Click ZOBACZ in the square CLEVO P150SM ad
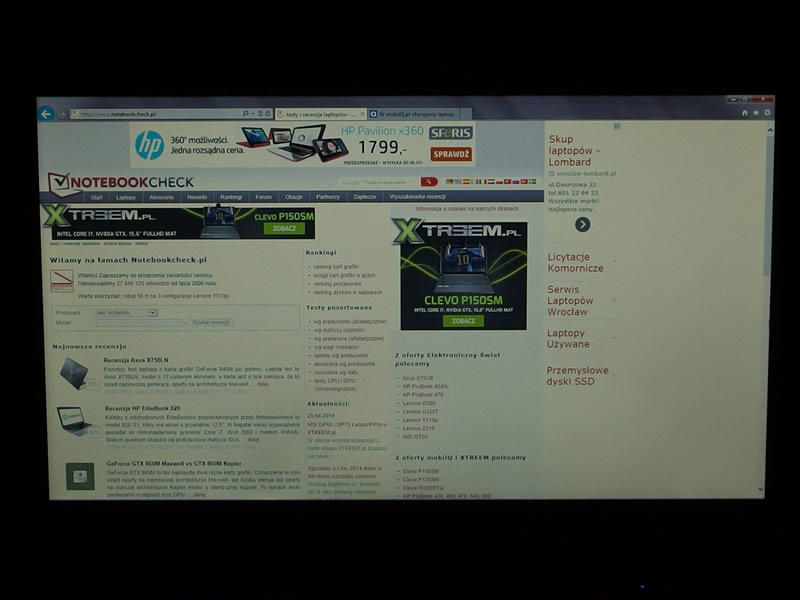800x600 pixels. (x=463, y=321)
